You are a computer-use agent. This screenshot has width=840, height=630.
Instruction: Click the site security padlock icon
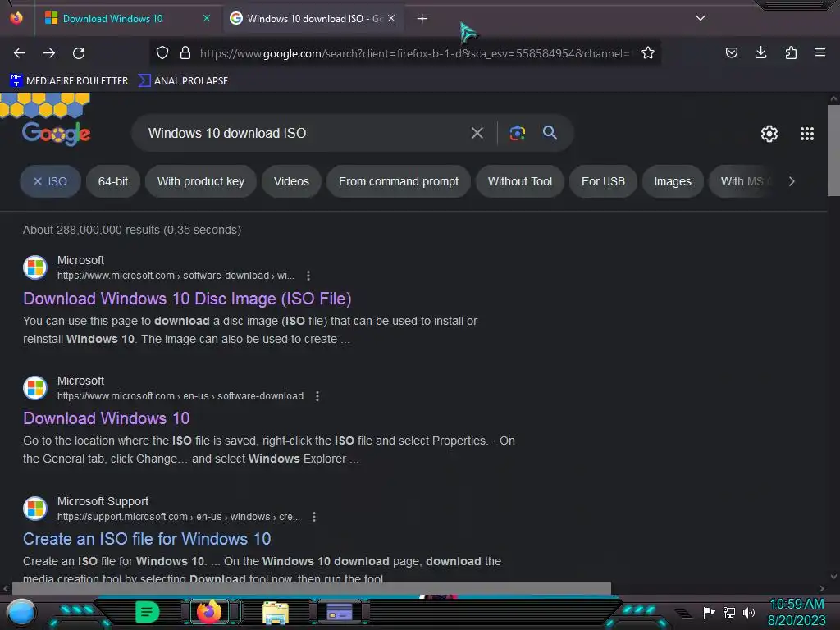(x=185, y=52)
